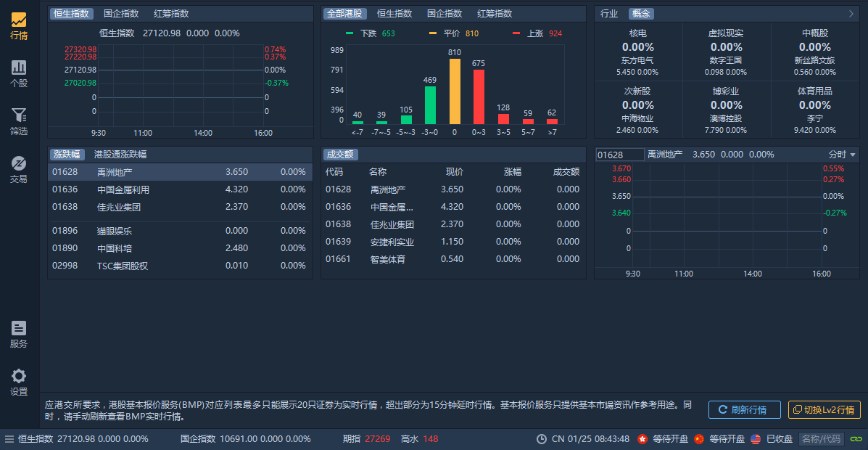Open the 服务 services section

coord(19,335)
